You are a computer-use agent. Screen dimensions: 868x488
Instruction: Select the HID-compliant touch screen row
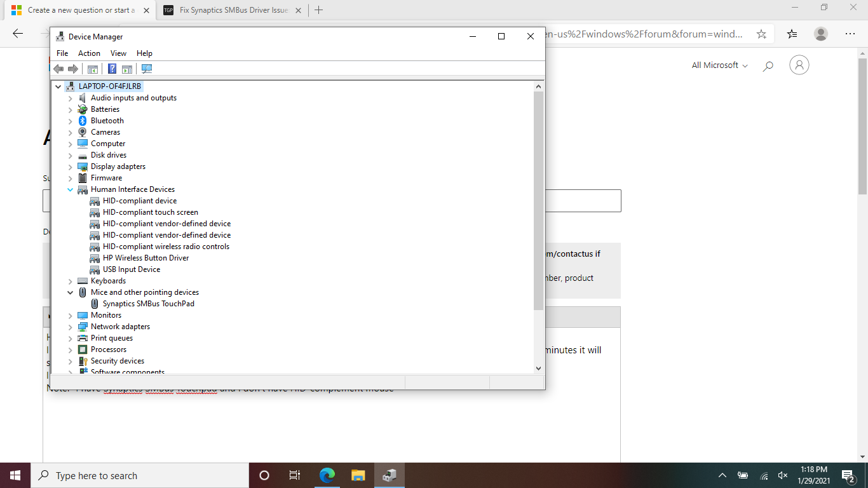click(x=151, y=212)
